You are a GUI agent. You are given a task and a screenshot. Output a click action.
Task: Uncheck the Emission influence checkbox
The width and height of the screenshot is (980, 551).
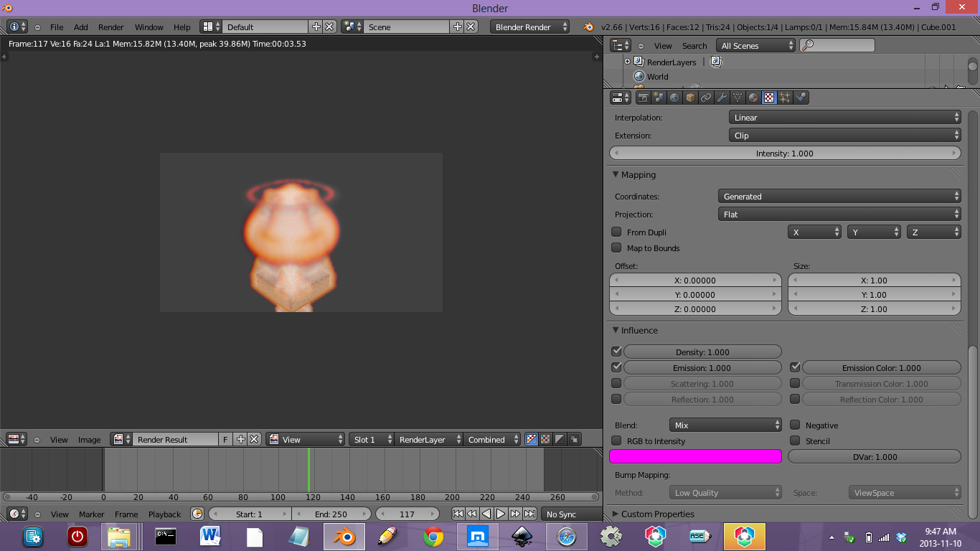616,367
